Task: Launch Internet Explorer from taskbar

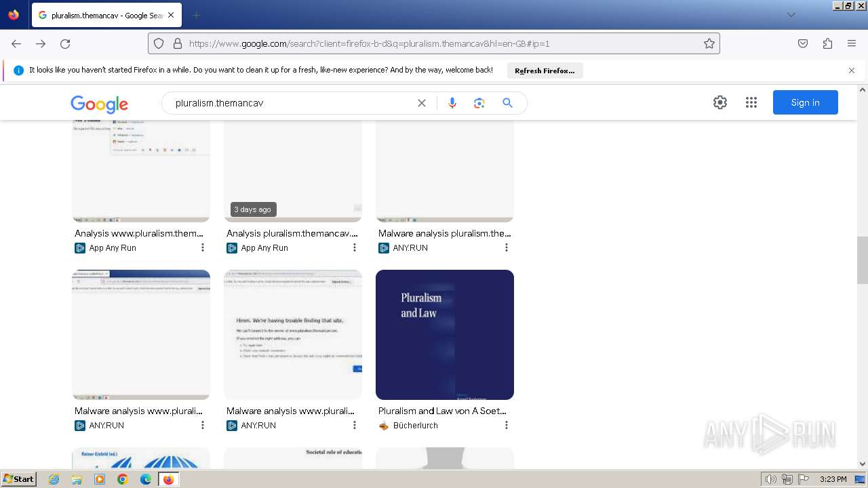Action: pos(54,479)
